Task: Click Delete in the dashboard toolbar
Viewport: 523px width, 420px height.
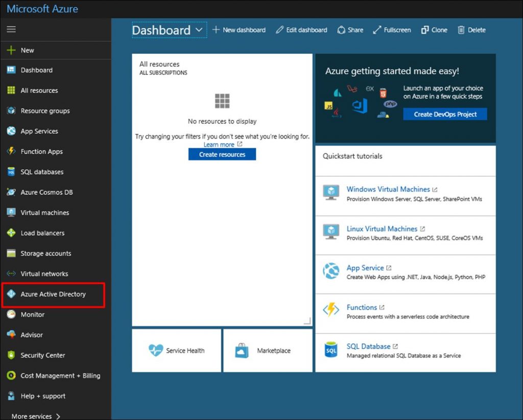Action: tap(471, 30)
